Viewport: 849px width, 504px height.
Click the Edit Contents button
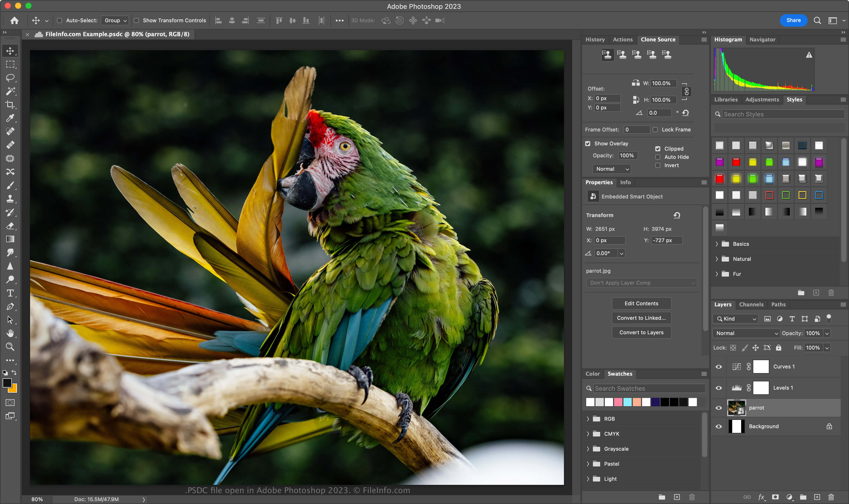tap(641, 304)
